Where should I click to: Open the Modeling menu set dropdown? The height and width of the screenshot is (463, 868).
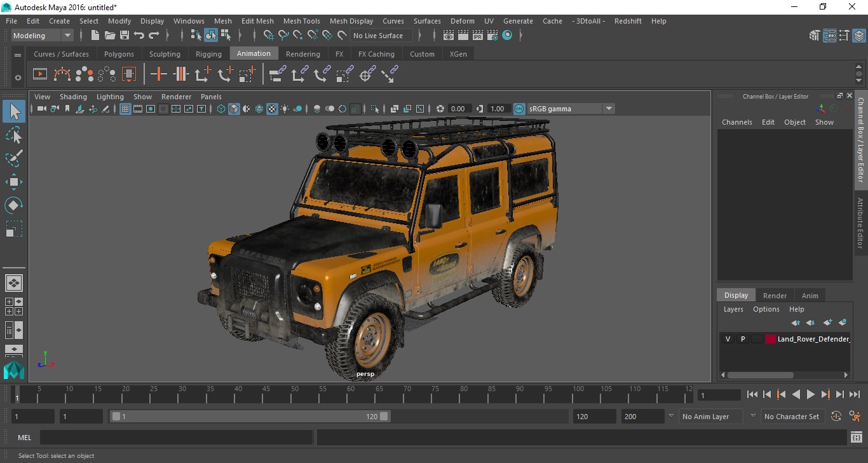pyautogui.click(x=43, y=36)
